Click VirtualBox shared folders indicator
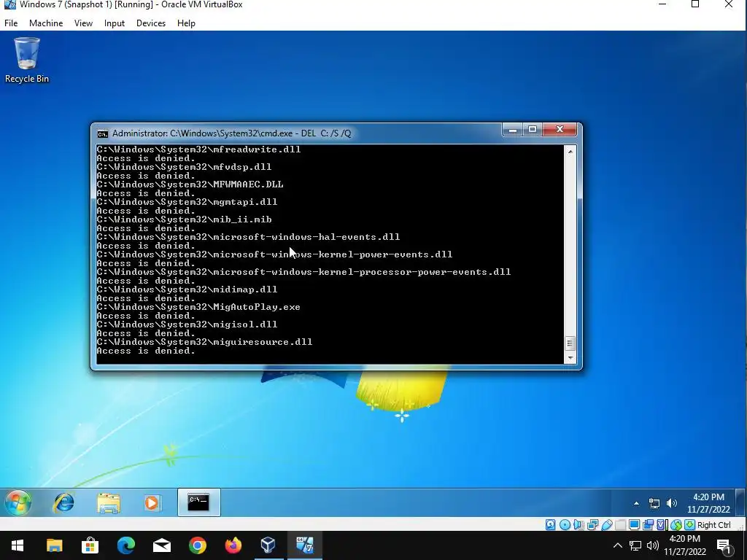Viewport: 747px width, 560px height. point(620,525)
